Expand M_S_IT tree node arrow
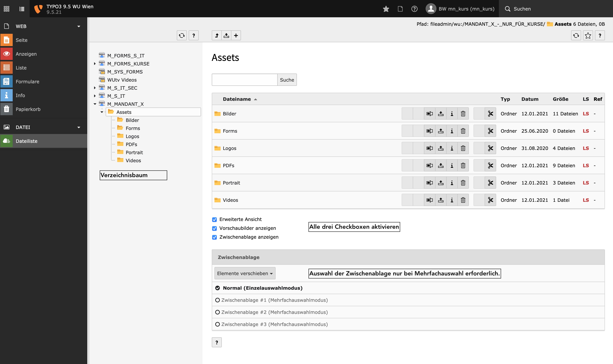613x364 pixels. 95,96
